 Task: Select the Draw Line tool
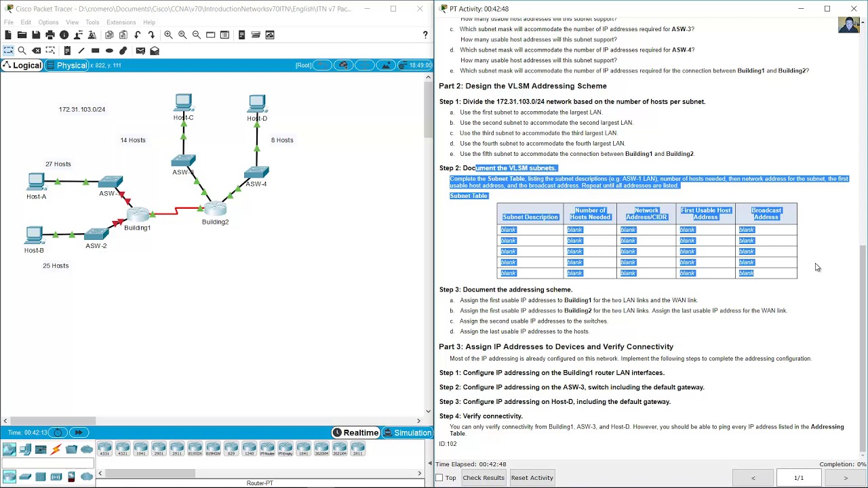coord(81,50)
